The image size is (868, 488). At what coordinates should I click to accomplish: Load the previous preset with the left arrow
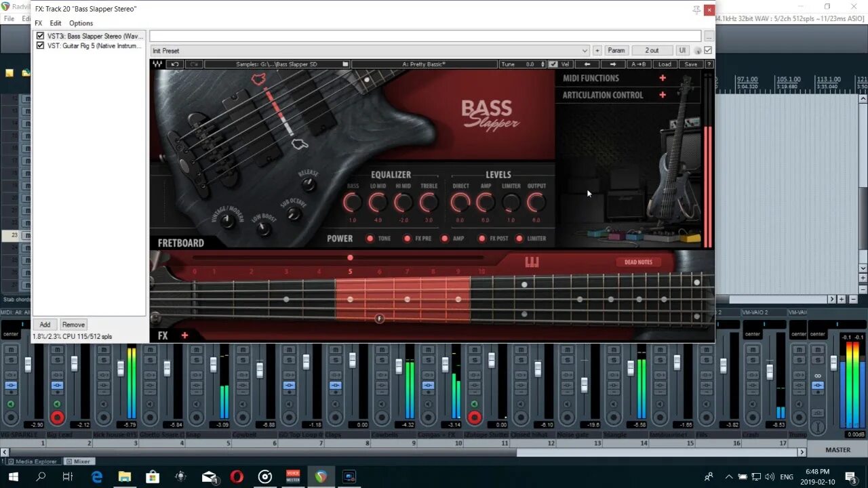coord(587,64)
